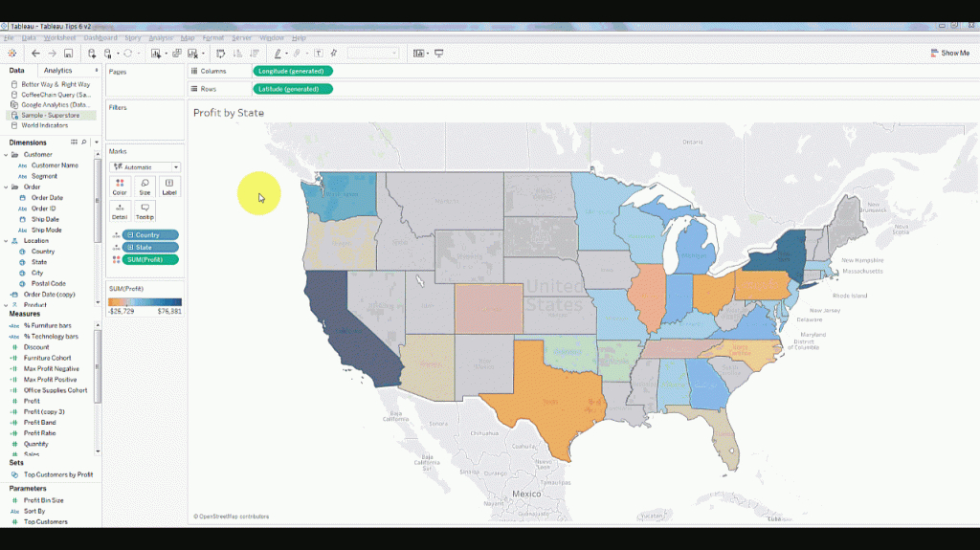Image resolution: width=980 pixels, height=550 pixels.
Task: Open the Worksheet menu
Action: (59, 38)
